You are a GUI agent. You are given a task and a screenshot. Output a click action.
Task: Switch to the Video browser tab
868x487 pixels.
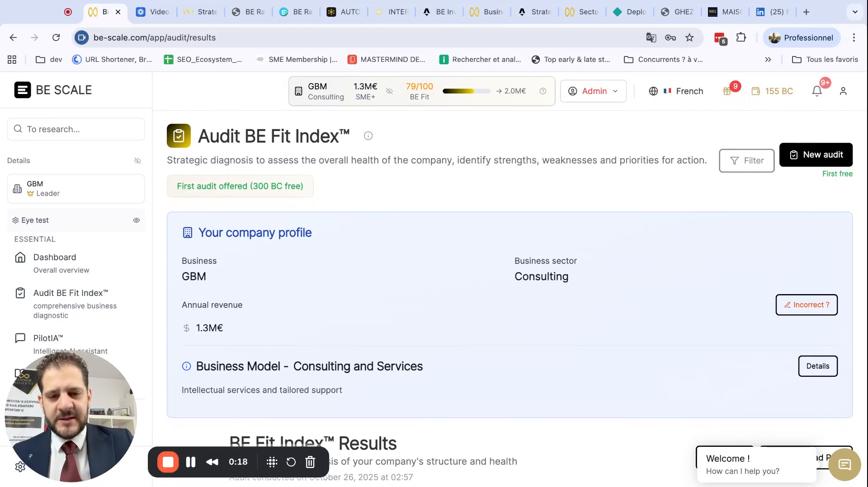tap(154, 12)
